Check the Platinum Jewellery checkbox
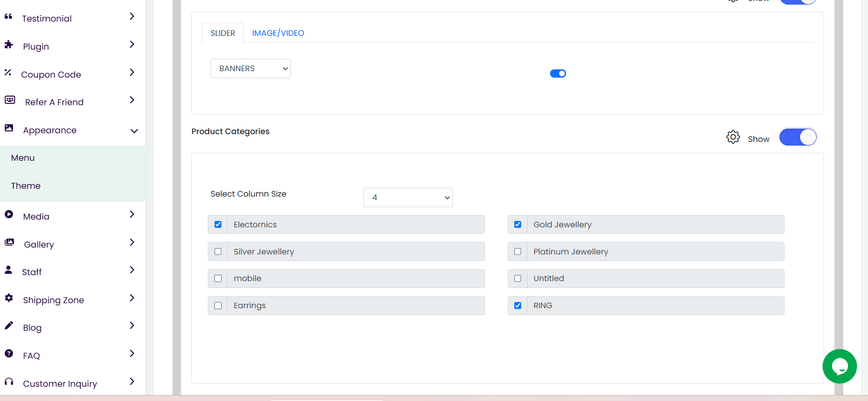The image size is (868, 401). [517, 252]
